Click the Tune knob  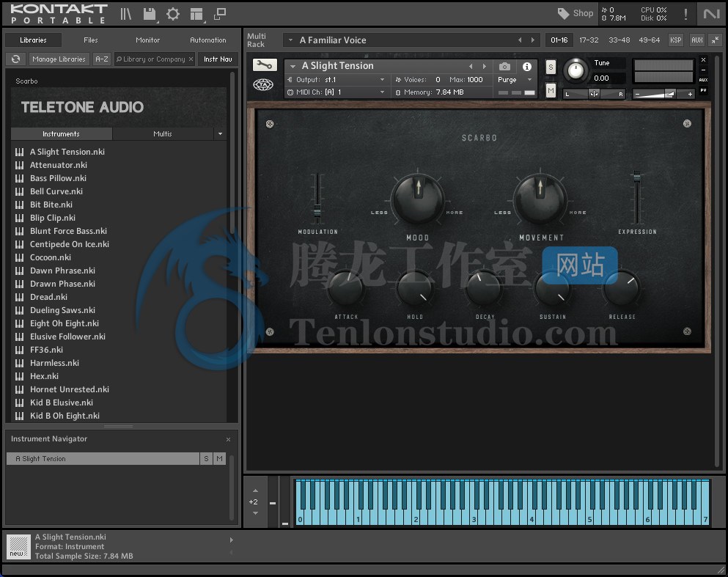coord(576,70)
